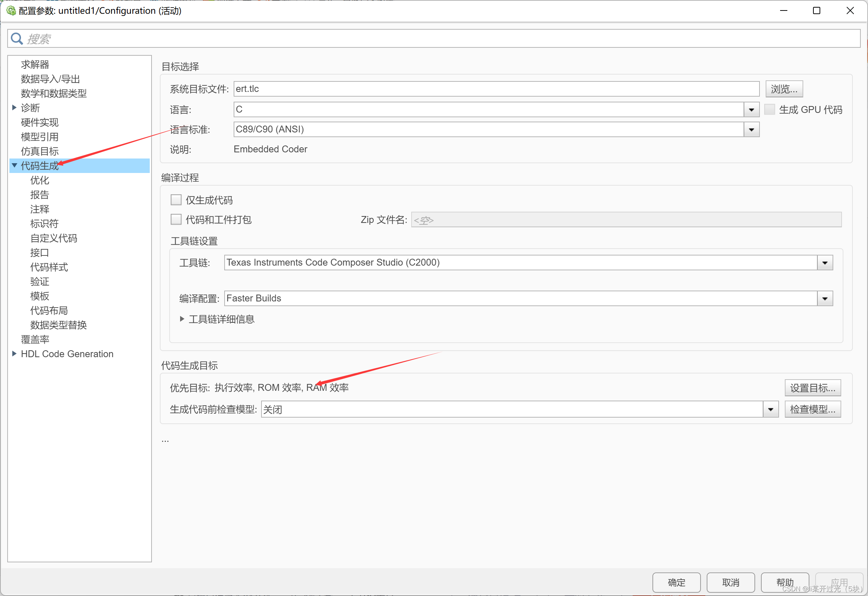Open the 语言标准 C89/C90 dropdown
This screenshot has height=596, width=868.
pos(751,130)
